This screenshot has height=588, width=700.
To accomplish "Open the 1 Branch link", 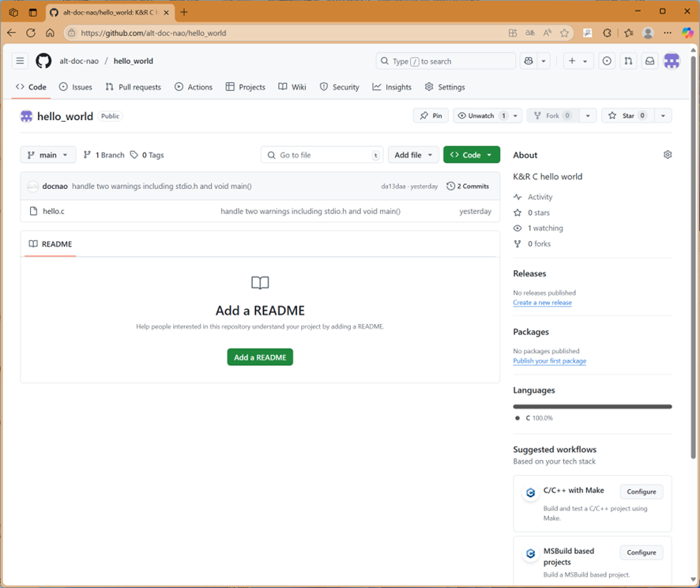I will 103,155.
